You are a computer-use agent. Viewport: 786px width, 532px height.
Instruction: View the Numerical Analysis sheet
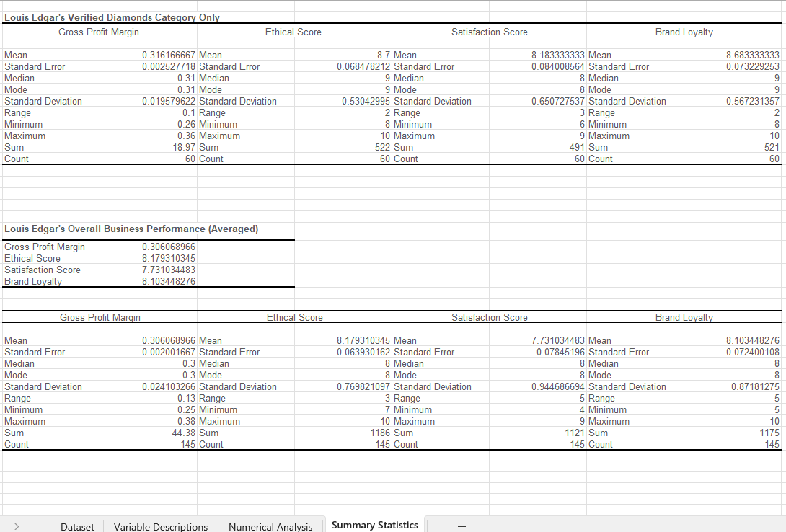pos(270,526)
